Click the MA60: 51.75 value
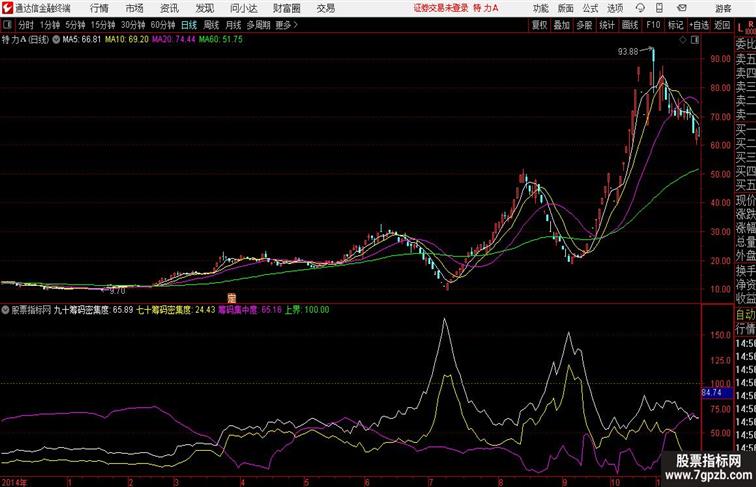 tap(221, 40)
